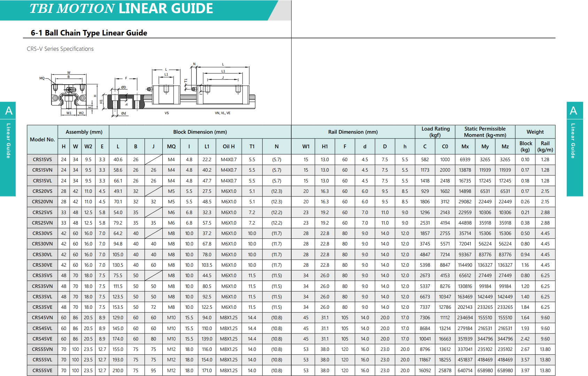Click Mx value '44898' in CRS25VN row
Image resolution: width=588 pixels, height=376 pixels.
click(x=465, y=223)
